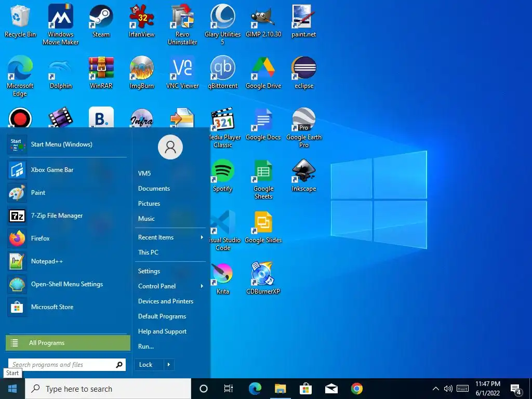Viewport: 532px width, 399px height.
Task: Open Default Programs
Action: click(x=170, y=316)
